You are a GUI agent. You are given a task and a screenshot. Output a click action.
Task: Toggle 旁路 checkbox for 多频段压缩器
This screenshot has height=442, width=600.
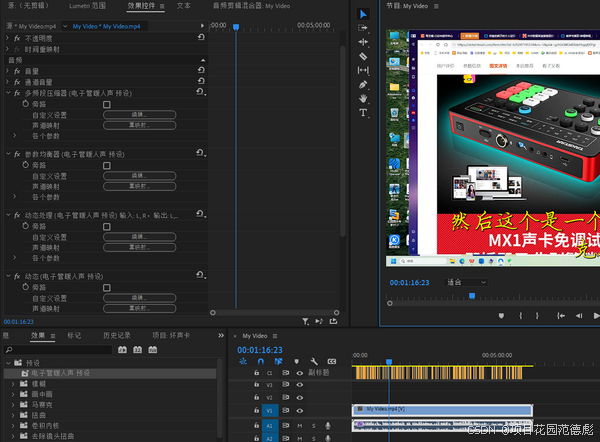point(107,104)
